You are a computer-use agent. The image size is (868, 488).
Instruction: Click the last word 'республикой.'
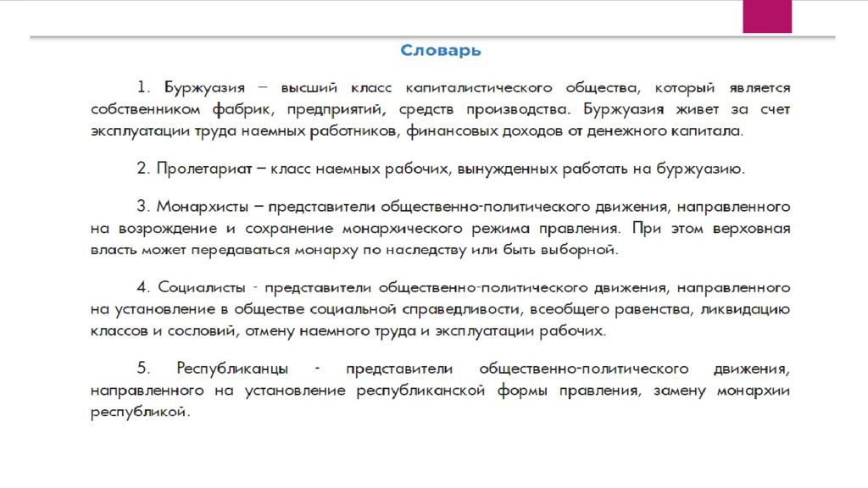point(140,413)
